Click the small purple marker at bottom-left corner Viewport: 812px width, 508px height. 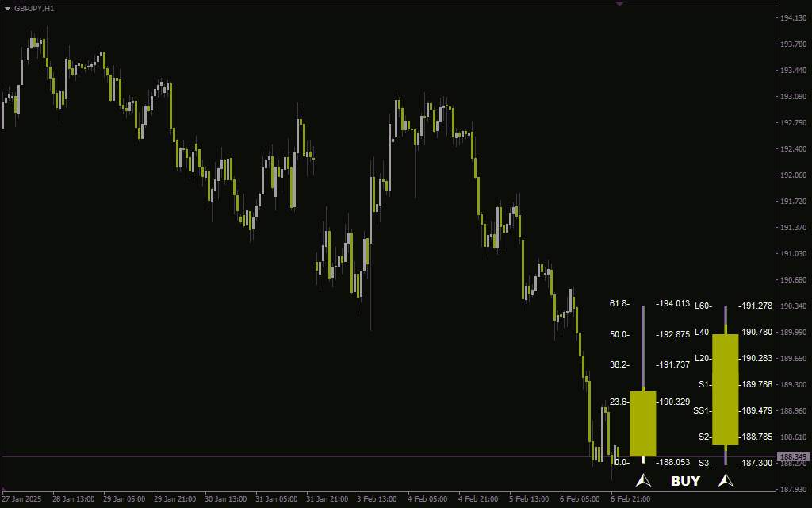pos(2,489)
